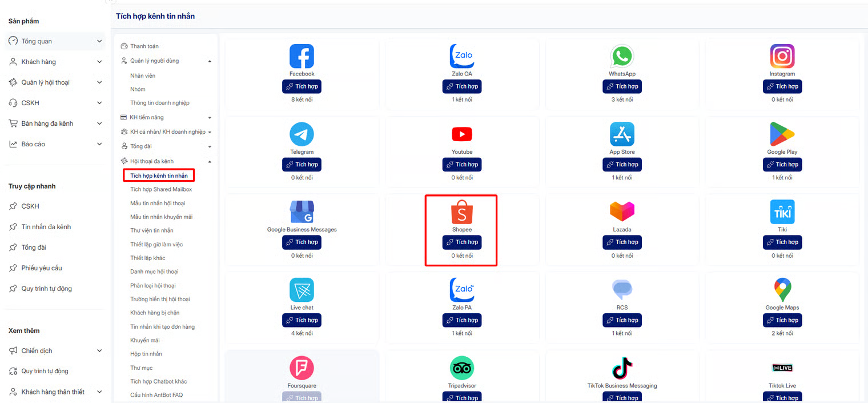Expand the Tổng quan sidebar menu

click(55, 41)
